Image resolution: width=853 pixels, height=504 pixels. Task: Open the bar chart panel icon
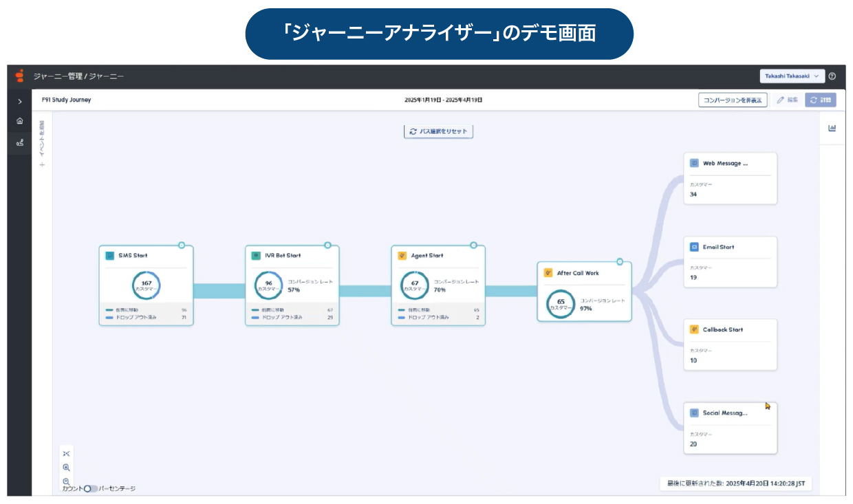tap(832, 128)
